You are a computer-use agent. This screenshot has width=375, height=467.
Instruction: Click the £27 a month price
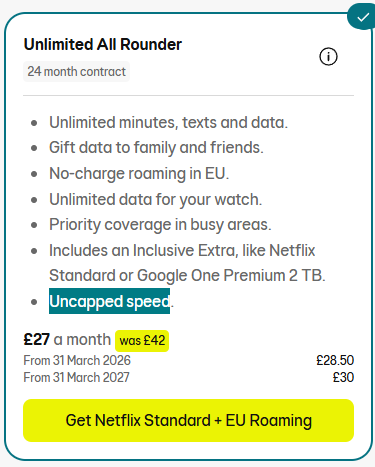pyautogui.click(x=67, y=340)
